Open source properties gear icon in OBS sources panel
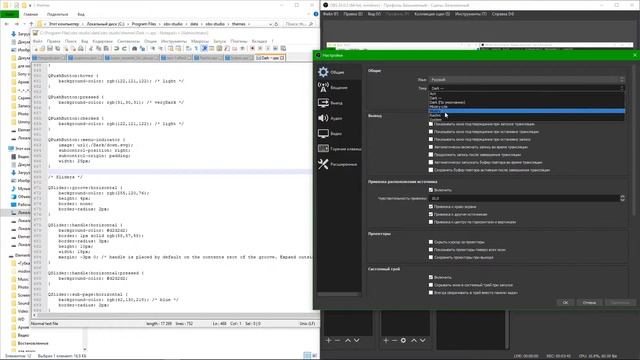 point(403,340)
